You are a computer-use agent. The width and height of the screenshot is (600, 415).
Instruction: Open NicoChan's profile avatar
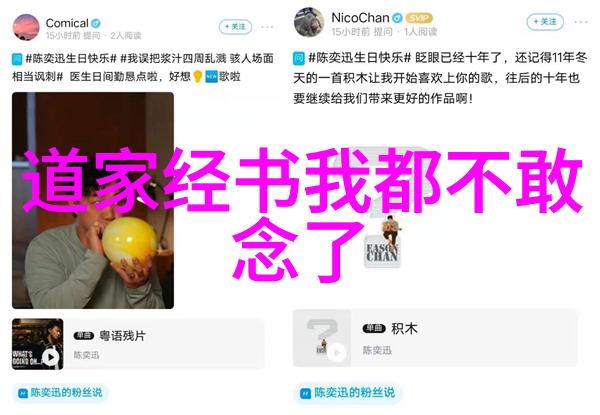coord(309,22)
